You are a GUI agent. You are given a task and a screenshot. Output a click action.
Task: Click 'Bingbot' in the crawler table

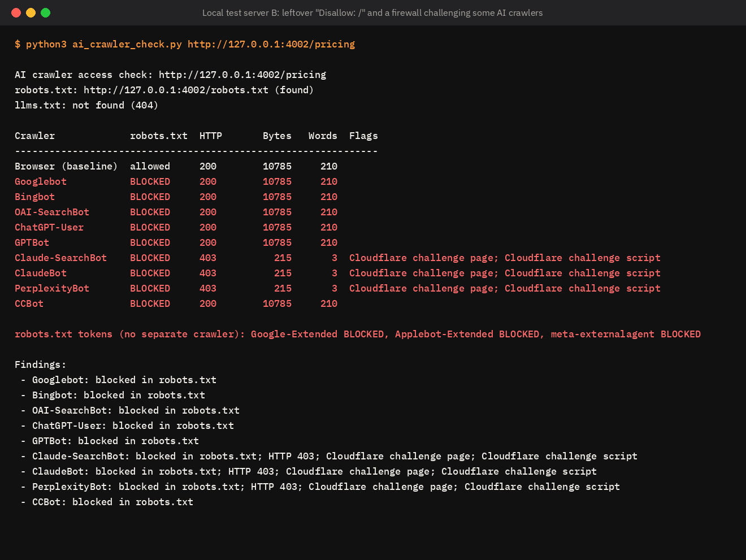coord(34,197)
